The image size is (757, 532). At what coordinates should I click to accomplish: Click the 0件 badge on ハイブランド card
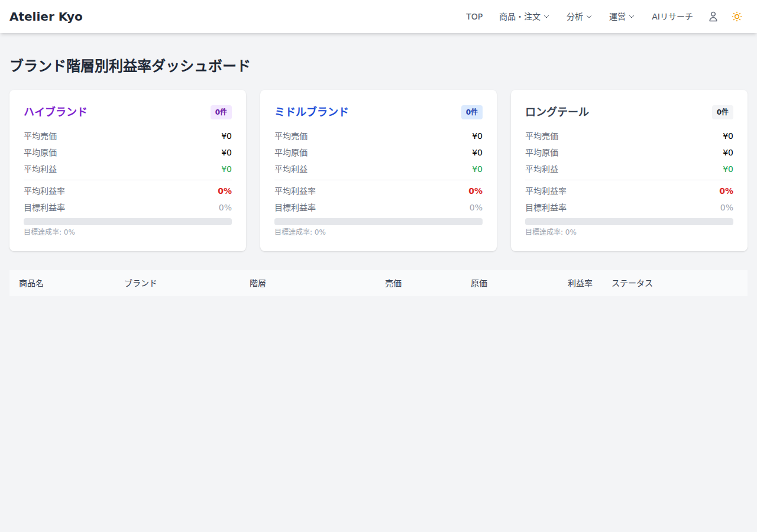click(221, 112)
